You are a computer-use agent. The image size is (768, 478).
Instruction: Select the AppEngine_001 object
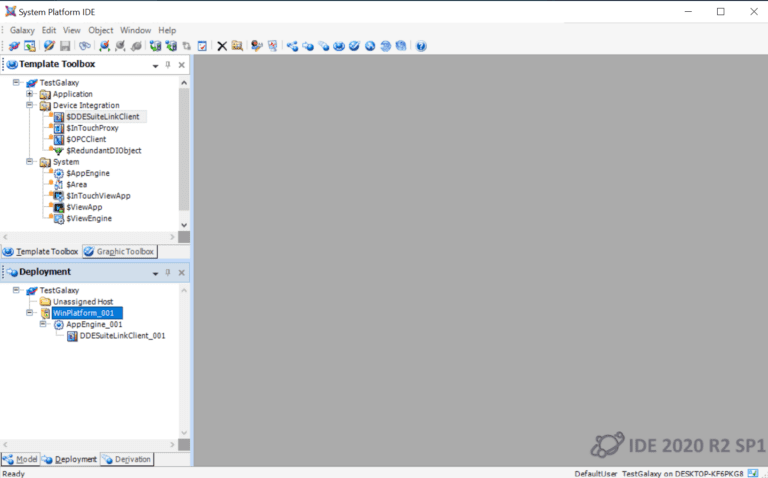click(x=94, y=324)
